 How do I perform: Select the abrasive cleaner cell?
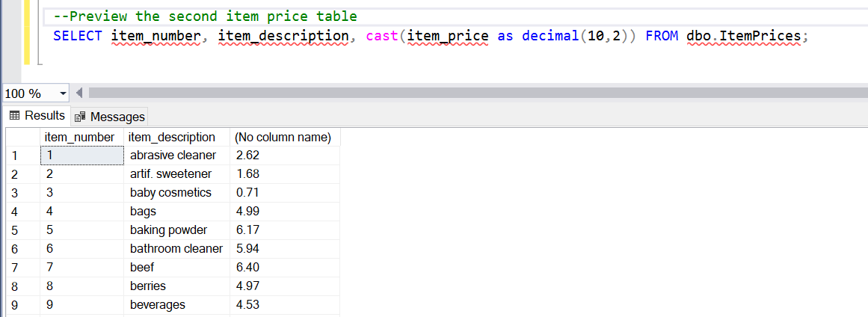[176, 156]
